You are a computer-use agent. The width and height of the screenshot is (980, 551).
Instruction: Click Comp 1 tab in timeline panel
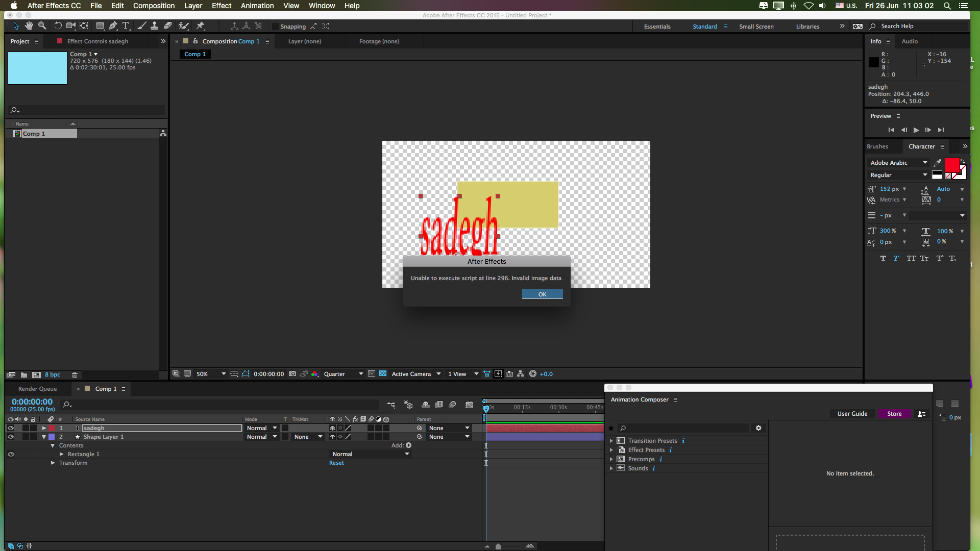(x=106, y=388)
